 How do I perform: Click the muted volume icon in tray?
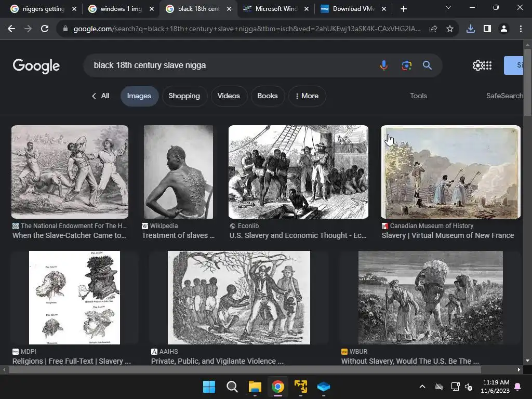pos(469,387)
